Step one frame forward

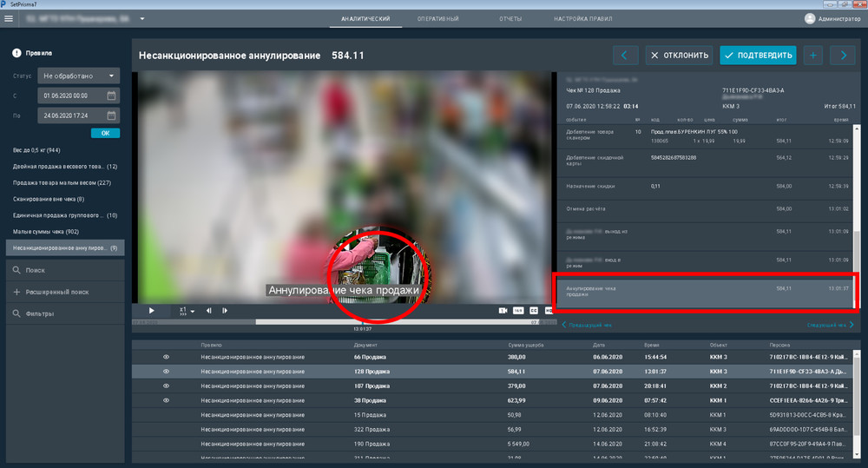click(x=225, y=311)
